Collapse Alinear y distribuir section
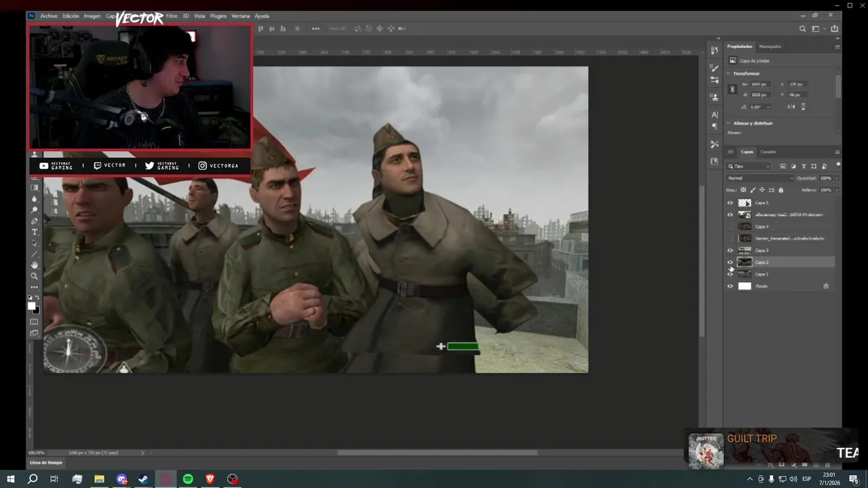 (x=728, y=123)
